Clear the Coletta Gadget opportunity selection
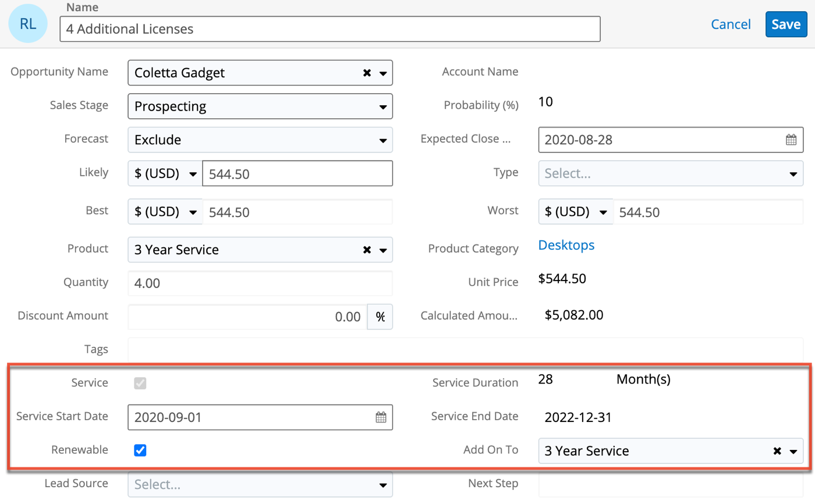The width and height of the screenshot is (815, 504). click(367, 73)
